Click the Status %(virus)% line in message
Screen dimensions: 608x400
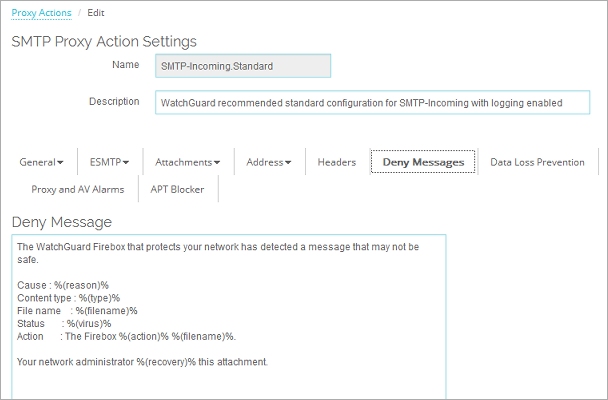65,324
